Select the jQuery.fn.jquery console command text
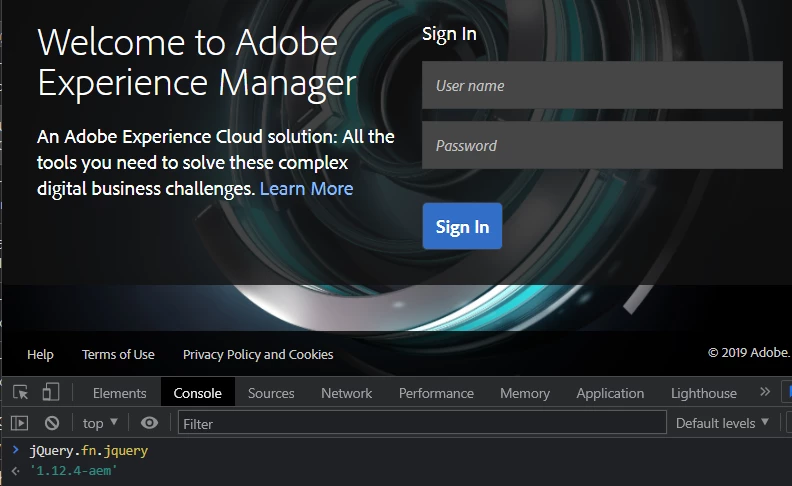This screenshot has width=792, height=486. 88,450
